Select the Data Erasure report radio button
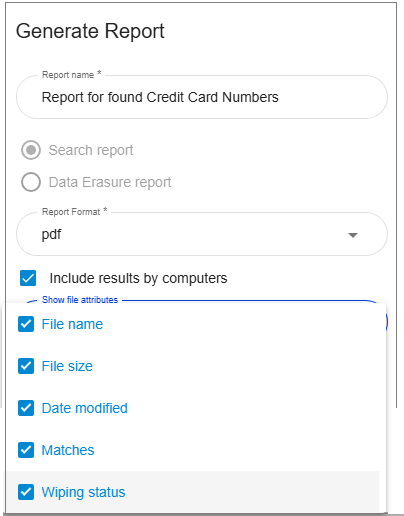Screen dimensions: 404x516 pyautogui.click(x=31, y=182)
